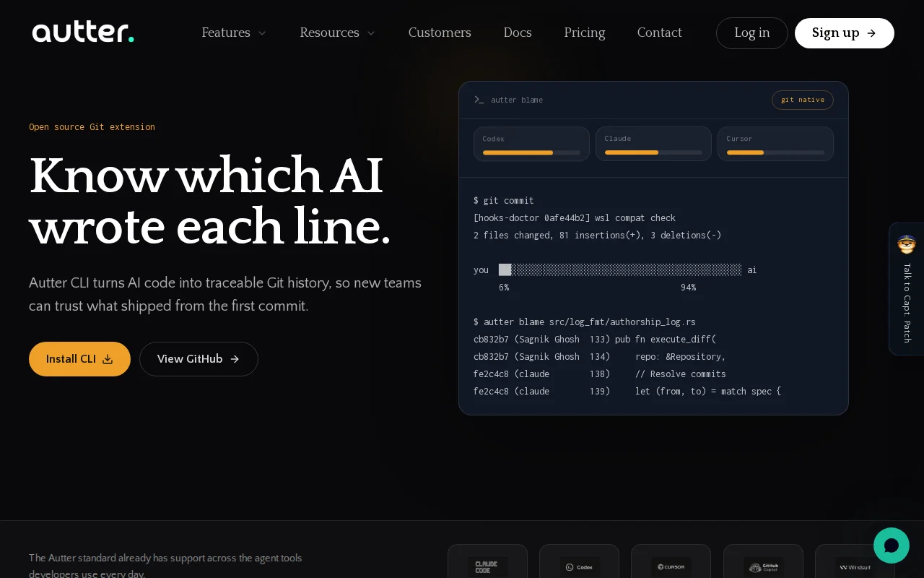
Task: Click the Codex usage progress bar
Action: (531, 152)
